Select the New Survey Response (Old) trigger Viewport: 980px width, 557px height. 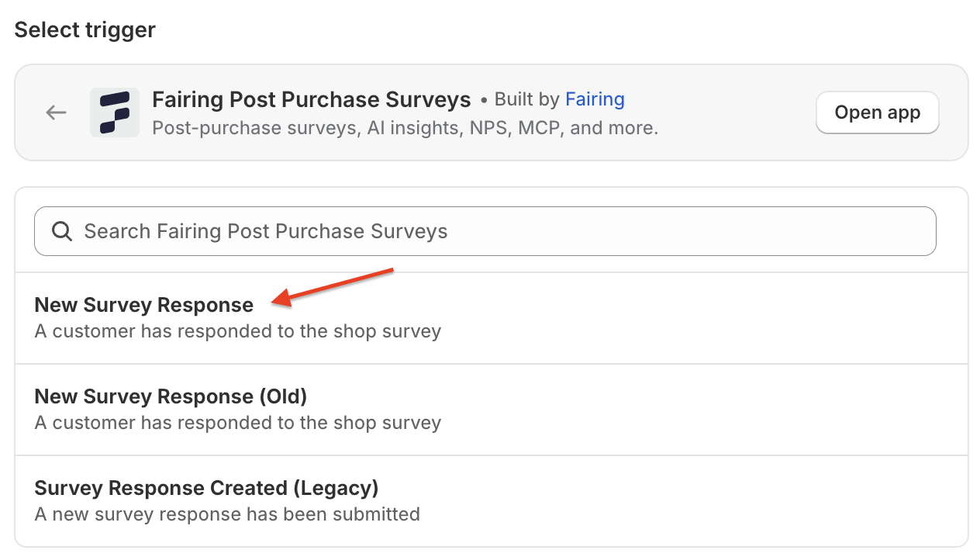(x=492, y=410)
